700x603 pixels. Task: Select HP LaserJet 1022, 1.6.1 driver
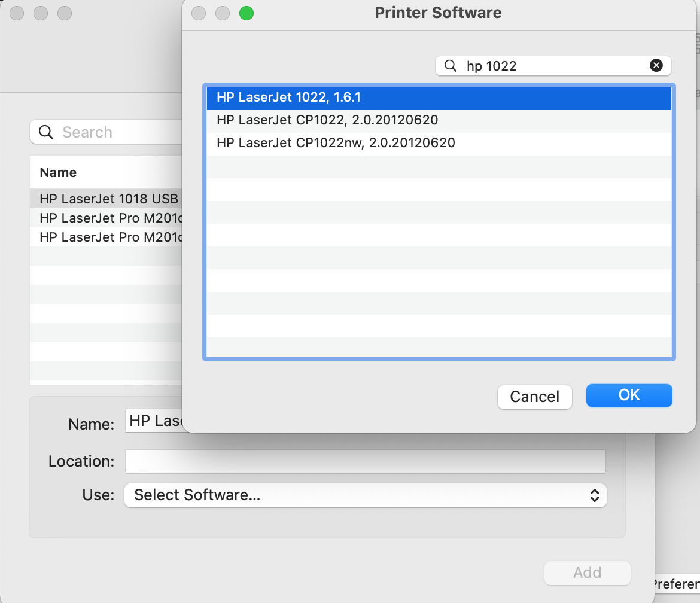pyautogui.click(x=439, y=98)
